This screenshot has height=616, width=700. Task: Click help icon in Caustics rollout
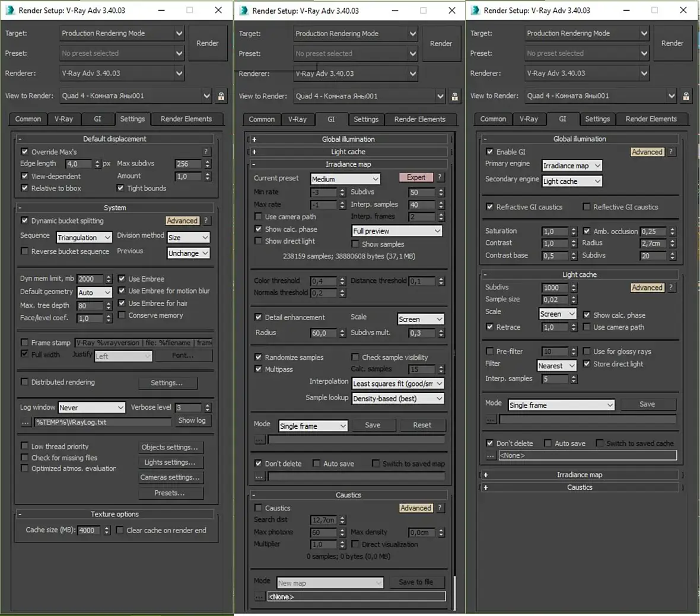440,508
